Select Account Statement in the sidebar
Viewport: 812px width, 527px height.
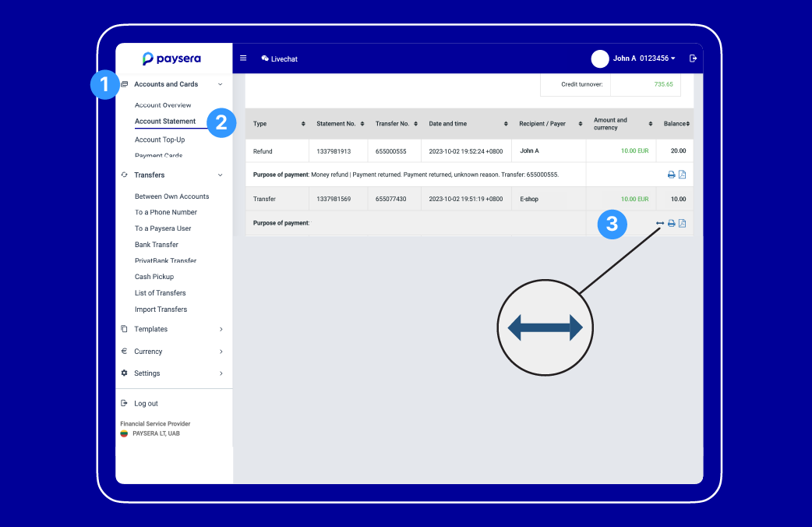(x=164, y=122)
